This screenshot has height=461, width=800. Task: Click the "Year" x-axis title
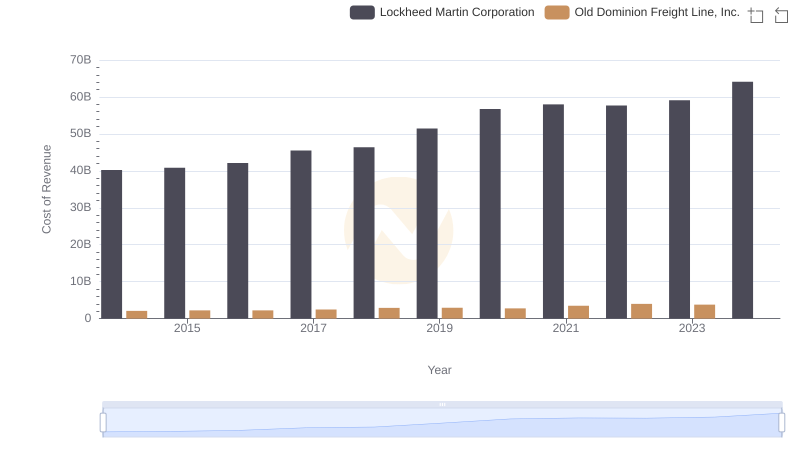click(440, 370)
